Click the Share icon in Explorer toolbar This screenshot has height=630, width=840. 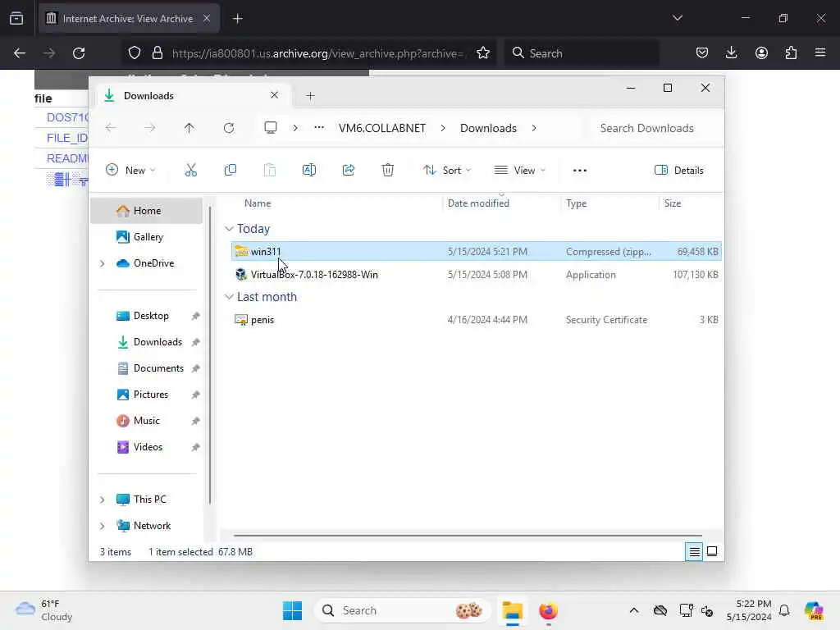(x=348, y=171)
